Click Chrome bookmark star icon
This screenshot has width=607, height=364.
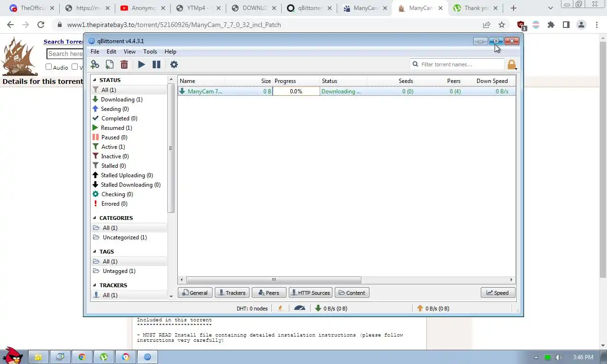[x=502, y=25]
